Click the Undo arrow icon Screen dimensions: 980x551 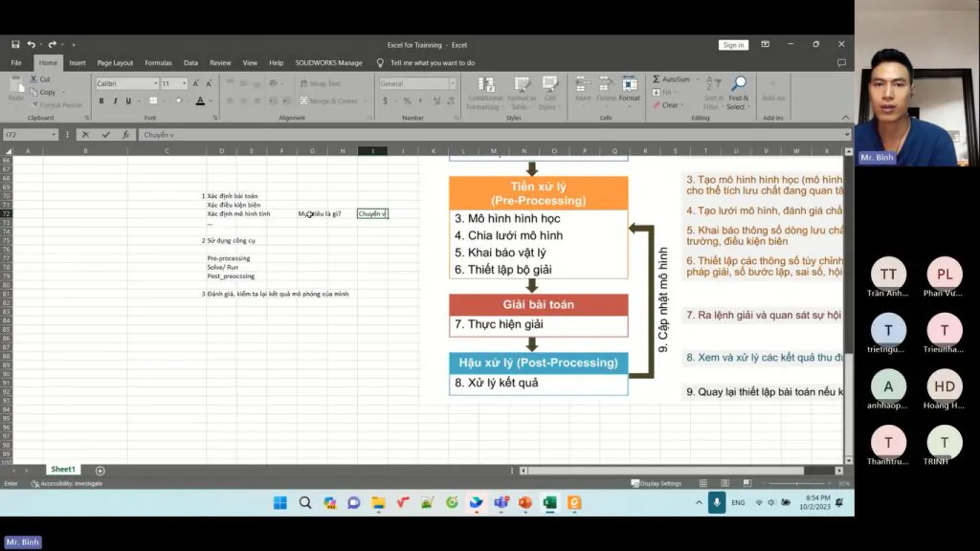(31, 44)
